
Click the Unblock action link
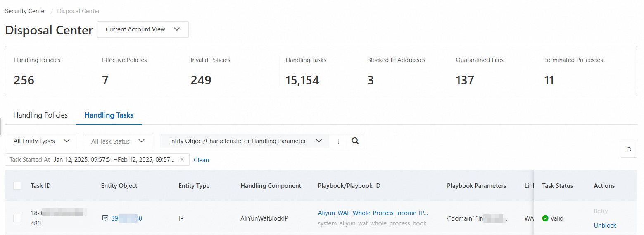click(605, 225)
